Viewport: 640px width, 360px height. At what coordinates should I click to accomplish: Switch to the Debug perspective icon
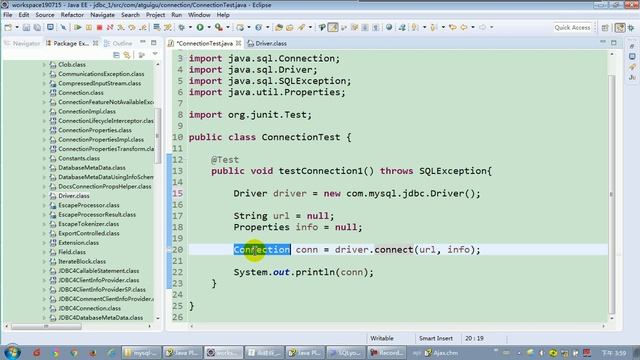(631, 27)
